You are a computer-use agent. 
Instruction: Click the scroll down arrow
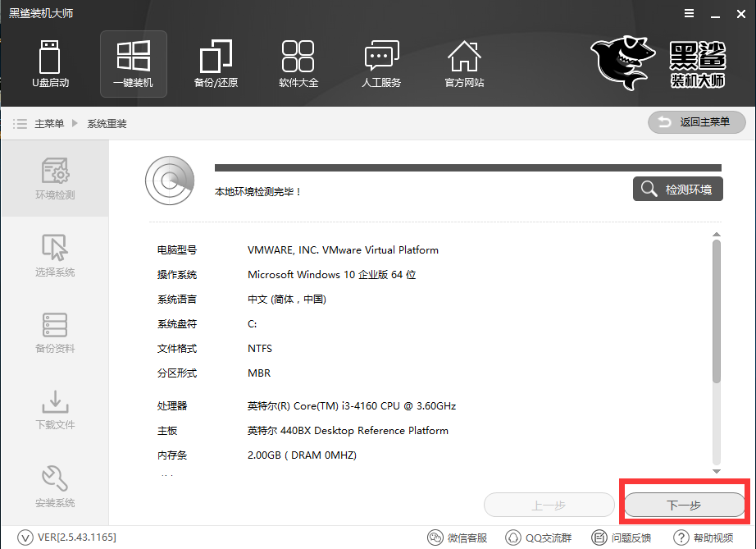(x=717, y=471)
